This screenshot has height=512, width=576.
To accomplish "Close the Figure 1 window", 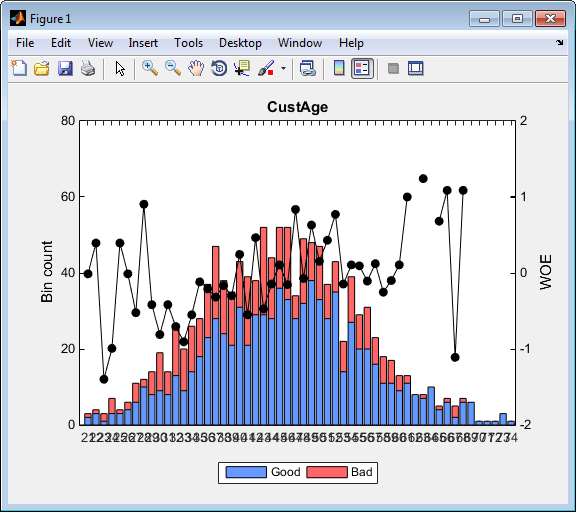I will click(x=550, y=19).
